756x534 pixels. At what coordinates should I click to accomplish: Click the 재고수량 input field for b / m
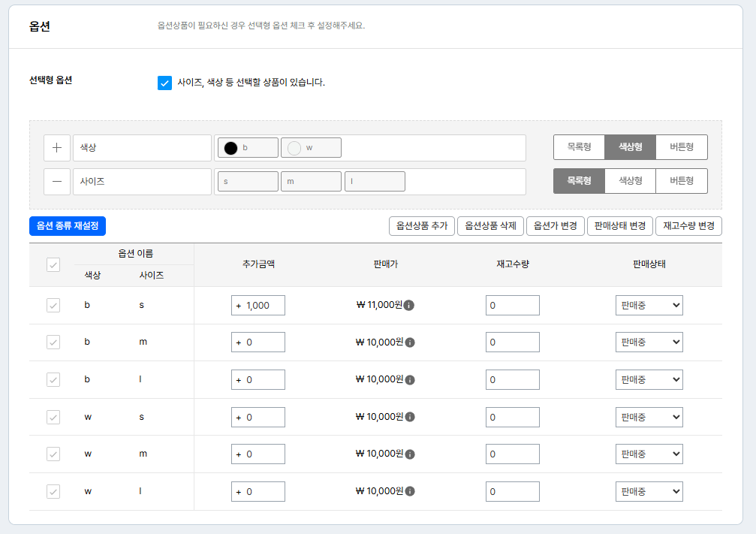512,342
